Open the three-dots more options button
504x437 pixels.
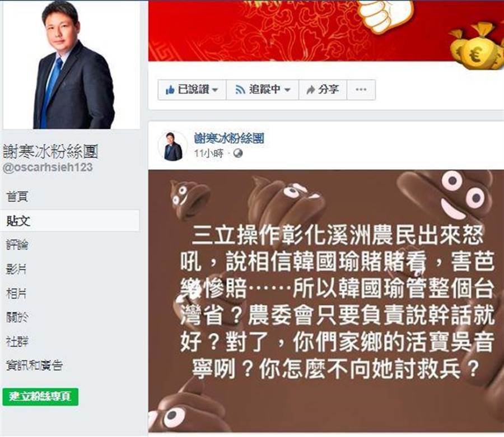361,90
